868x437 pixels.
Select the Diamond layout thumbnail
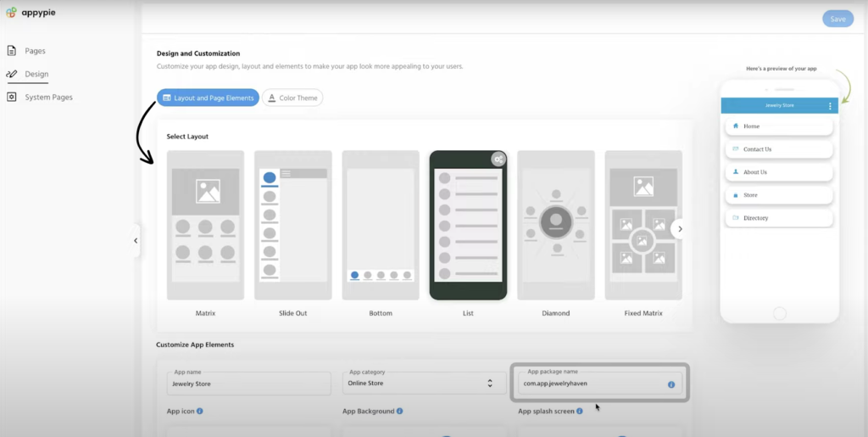(556, 225)
